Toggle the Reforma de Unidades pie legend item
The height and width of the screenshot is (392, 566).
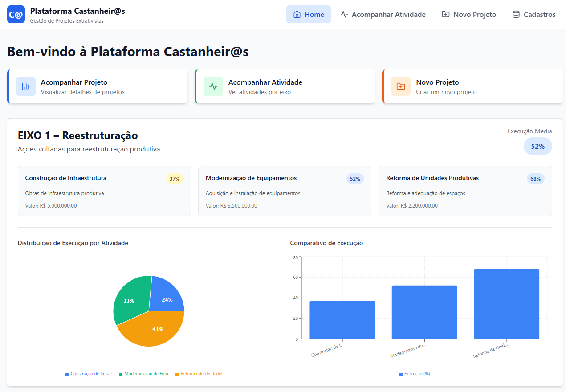201,374
